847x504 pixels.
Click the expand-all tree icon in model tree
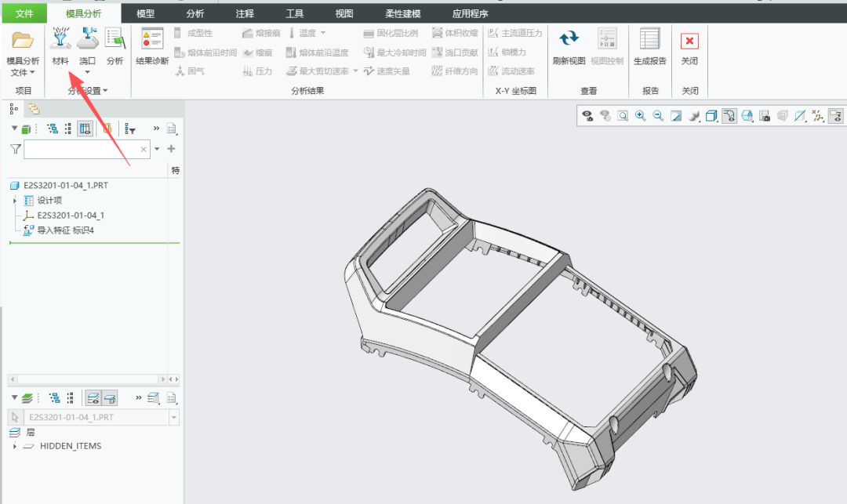[x=53, y=129]
